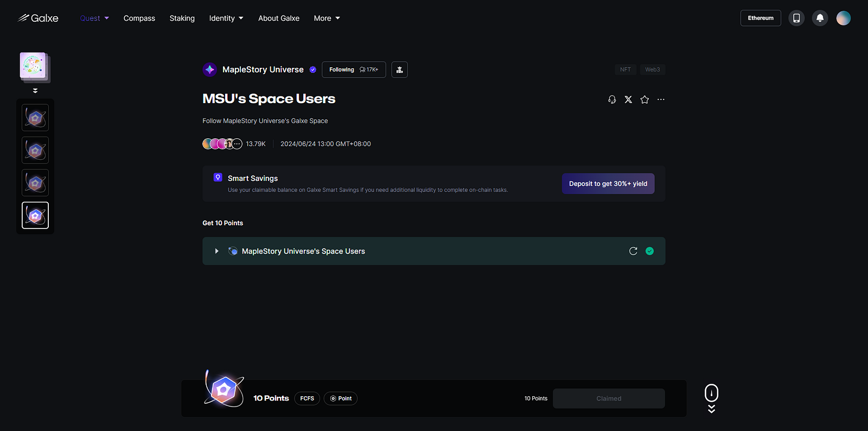
Task: Select the top campaign collection thumbnail
Action: pyautogui.click(x=35, y=67)
